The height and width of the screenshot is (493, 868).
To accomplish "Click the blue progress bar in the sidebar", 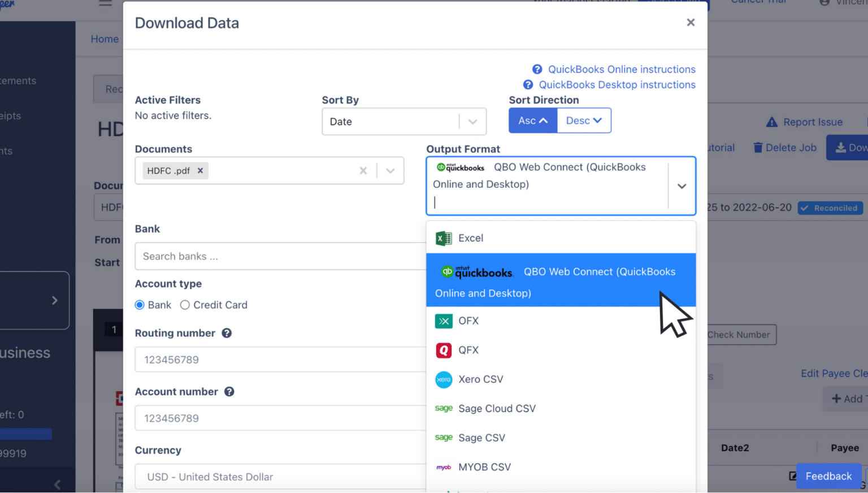I will pos(25,434).
